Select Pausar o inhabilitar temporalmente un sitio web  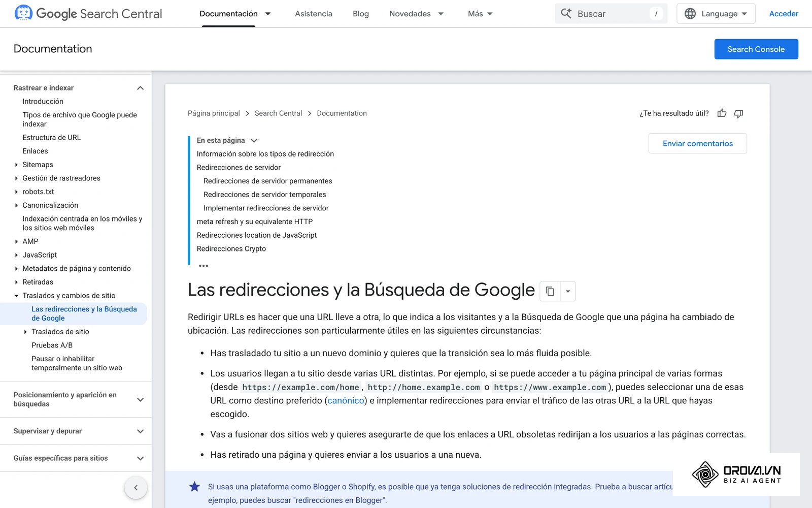tap(77, 363)
